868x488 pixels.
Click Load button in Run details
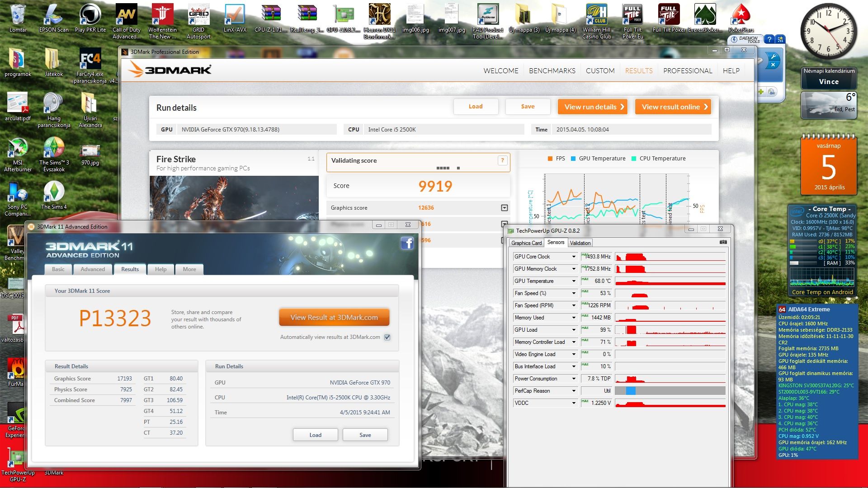click(476, 107)
